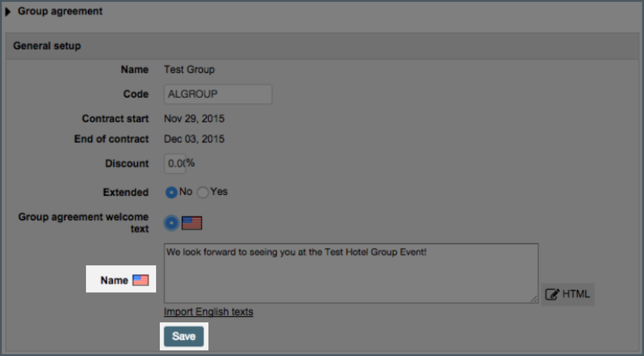Open the Import English texts link
Image resolution: width=644 pixels, height=356 pixels.
(x=208, y=312)
